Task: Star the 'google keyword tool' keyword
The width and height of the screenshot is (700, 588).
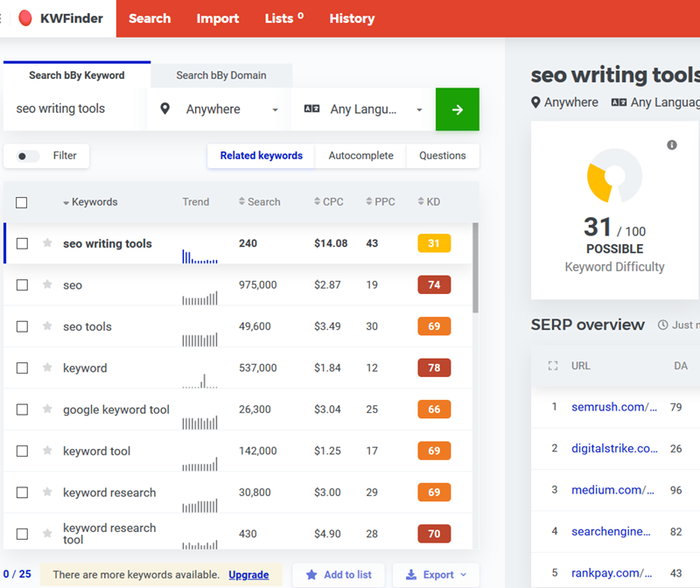Action: coord(47,409)
